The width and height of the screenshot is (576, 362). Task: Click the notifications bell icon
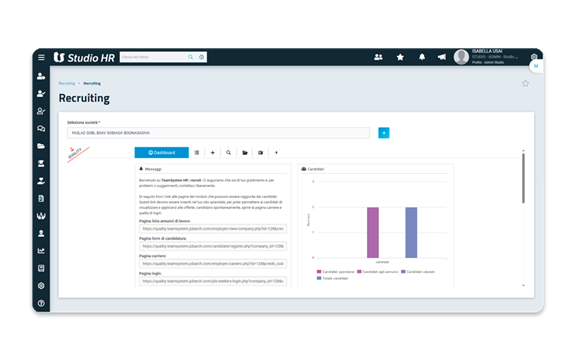click(422, 57)
